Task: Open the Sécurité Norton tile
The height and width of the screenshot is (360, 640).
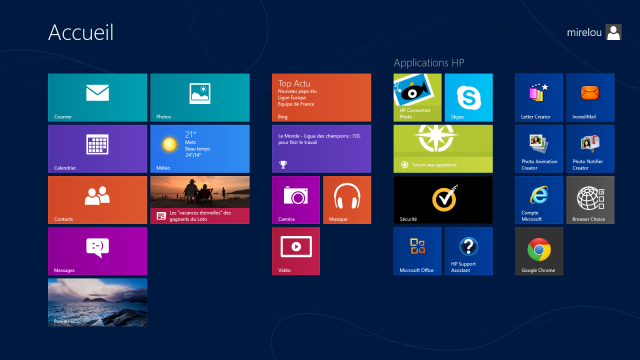Action: 443,200
